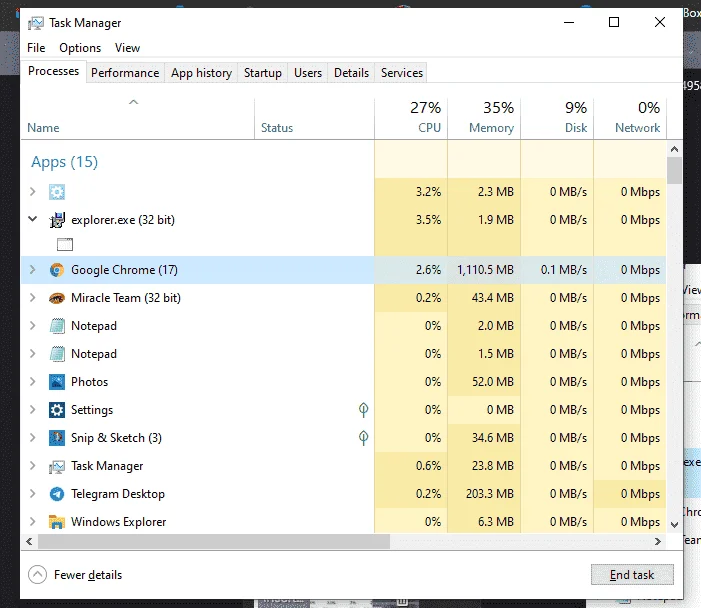Click the Fewer details link

(88, 575)
